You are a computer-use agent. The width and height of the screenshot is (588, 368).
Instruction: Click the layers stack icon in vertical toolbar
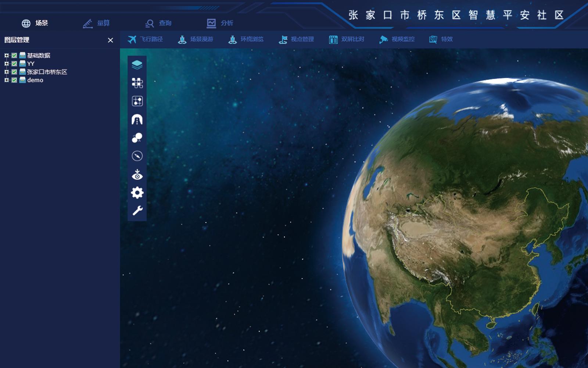click(x=137, y=65)
